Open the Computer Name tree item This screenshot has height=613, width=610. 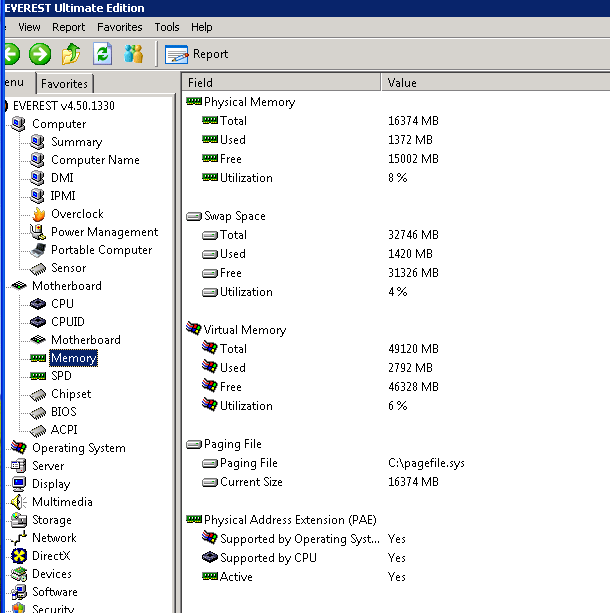tap(95, 160)
